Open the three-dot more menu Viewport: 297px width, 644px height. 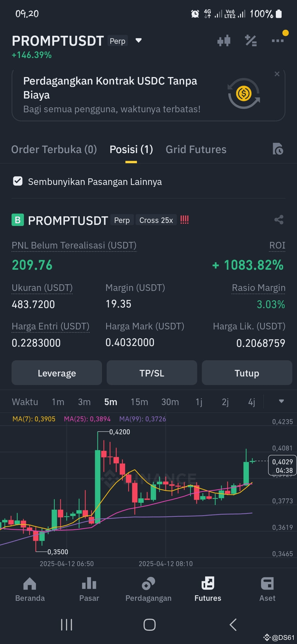pos(277,41)
